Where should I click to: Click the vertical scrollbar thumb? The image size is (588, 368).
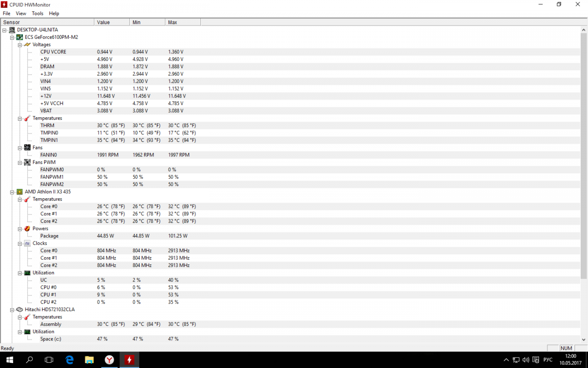(584, 155)
